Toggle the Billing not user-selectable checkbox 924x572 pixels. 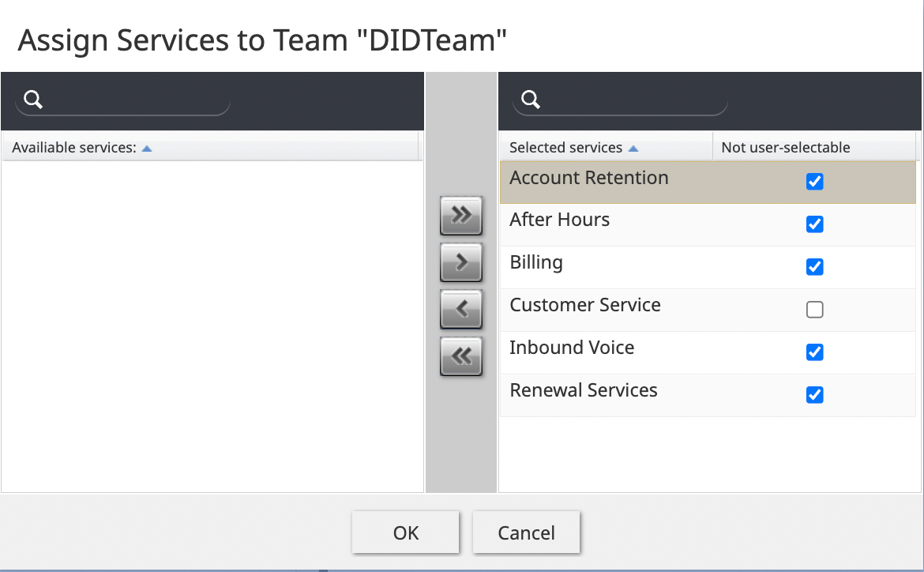[x=814, y=266]
